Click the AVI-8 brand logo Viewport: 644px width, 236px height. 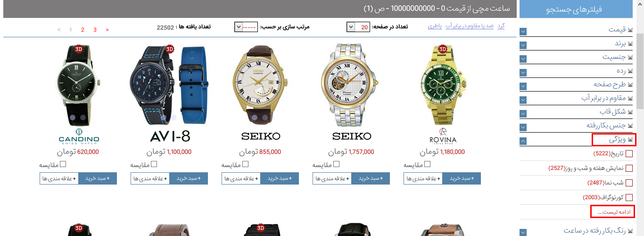point(170,136)
